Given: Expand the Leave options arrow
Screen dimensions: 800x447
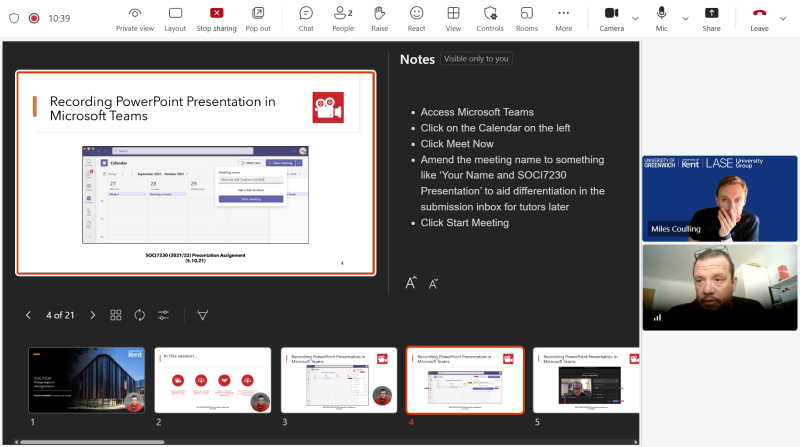Looking at the screenshot, I should [x=783, y=18].
